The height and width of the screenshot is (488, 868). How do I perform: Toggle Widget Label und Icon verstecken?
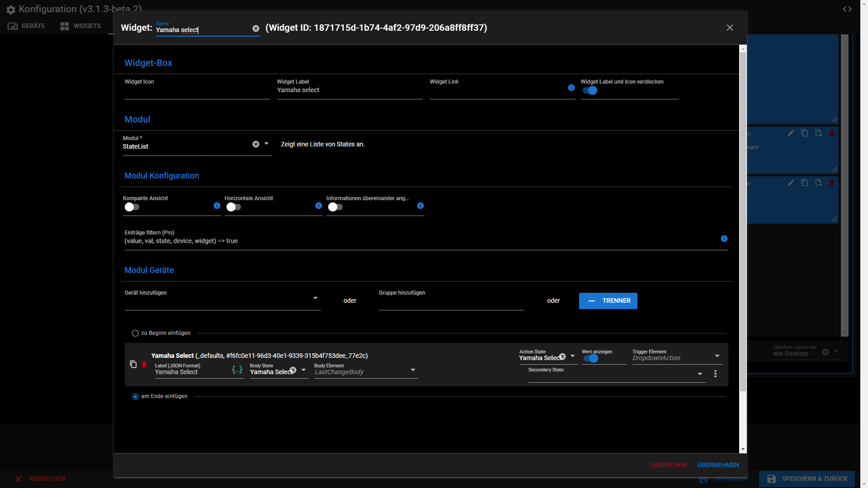click(590, 90)
